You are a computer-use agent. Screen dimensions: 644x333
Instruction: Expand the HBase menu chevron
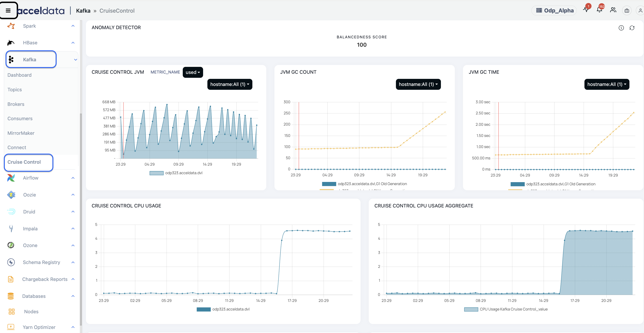coord(73,43)
